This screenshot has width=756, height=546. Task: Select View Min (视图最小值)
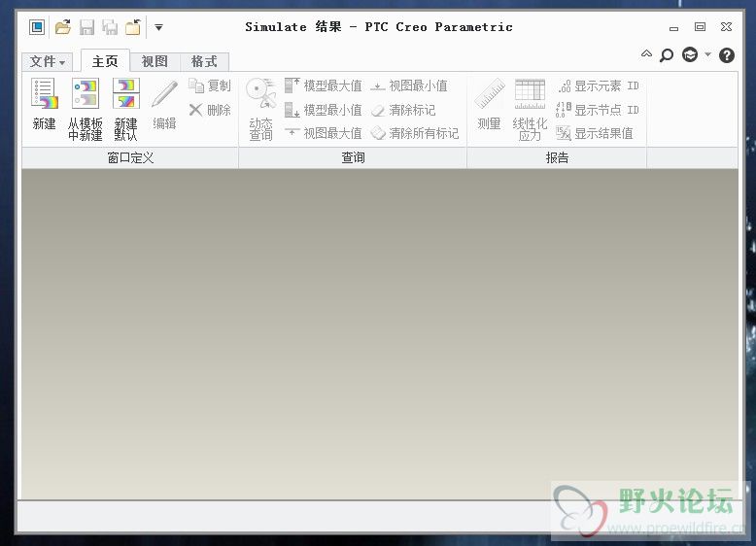pos(409,85)
